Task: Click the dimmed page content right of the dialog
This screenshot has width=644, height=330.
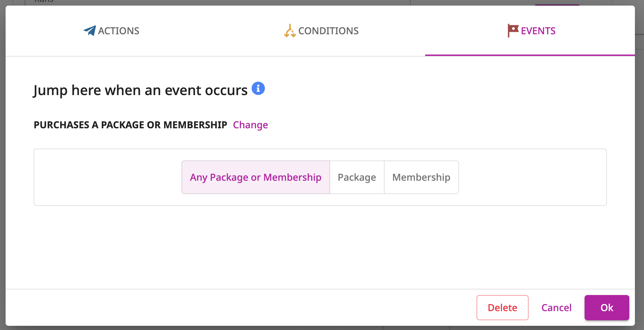Action: click(x=639, y=165)
